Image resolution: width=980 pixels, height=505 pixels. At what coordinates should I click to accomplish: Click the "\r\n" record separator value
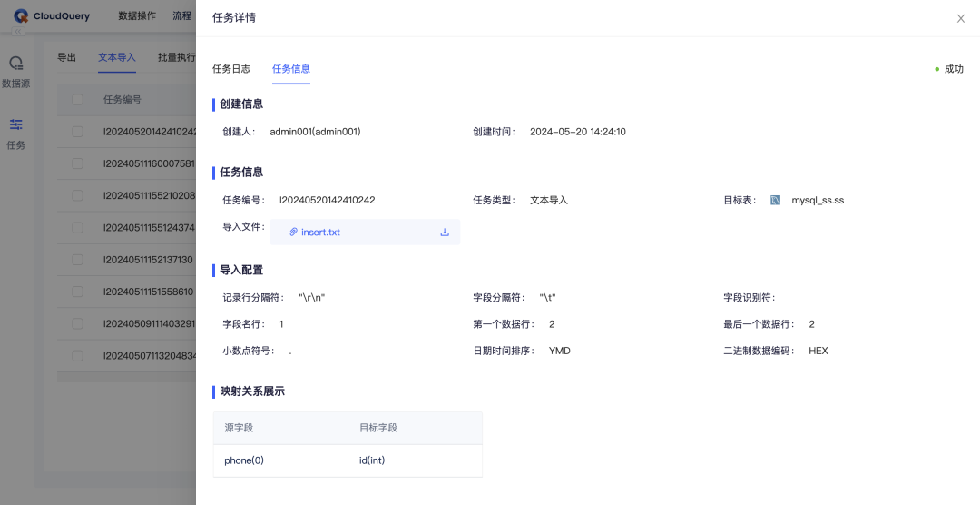[312, 298]
